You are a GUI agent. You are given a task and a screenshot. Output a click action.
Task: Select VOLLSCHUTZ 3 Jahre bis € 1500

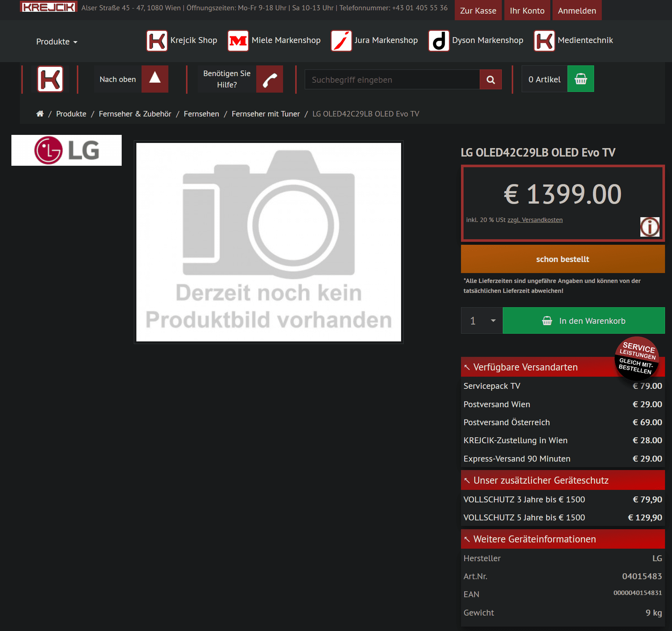(563, 499)
